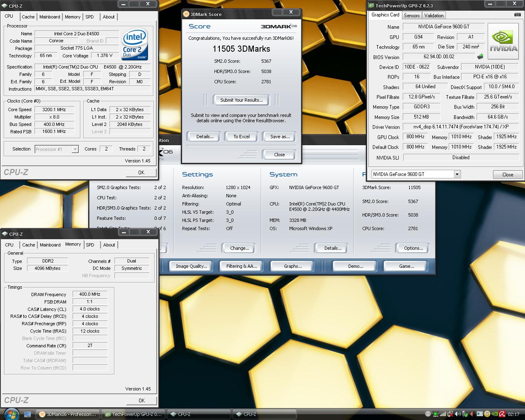The height and width of the screenshot is (420, 525).
Task: Click the 11505 3DMarks score text
Action: pos(241,49)
